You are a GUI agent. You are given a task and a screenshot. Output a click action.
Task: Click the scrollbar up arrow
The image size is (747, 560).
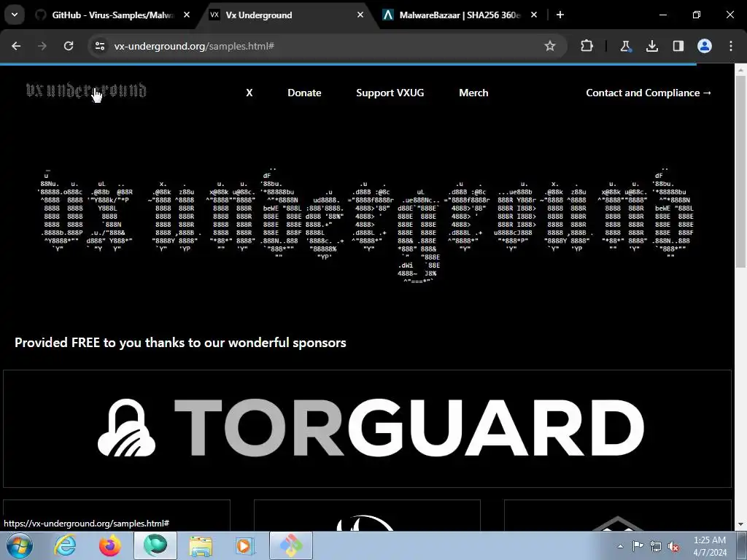(x=740, y=70)
